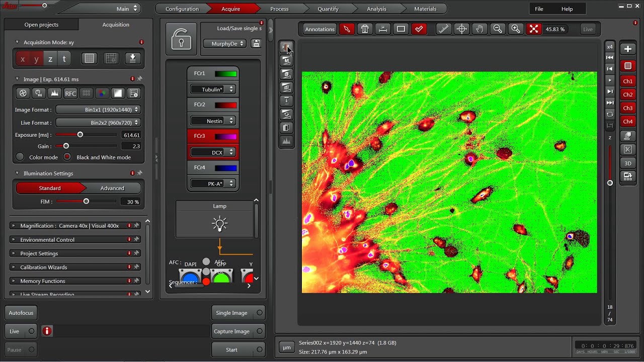Expand the Calibration Wizards section

click(74, 267)
